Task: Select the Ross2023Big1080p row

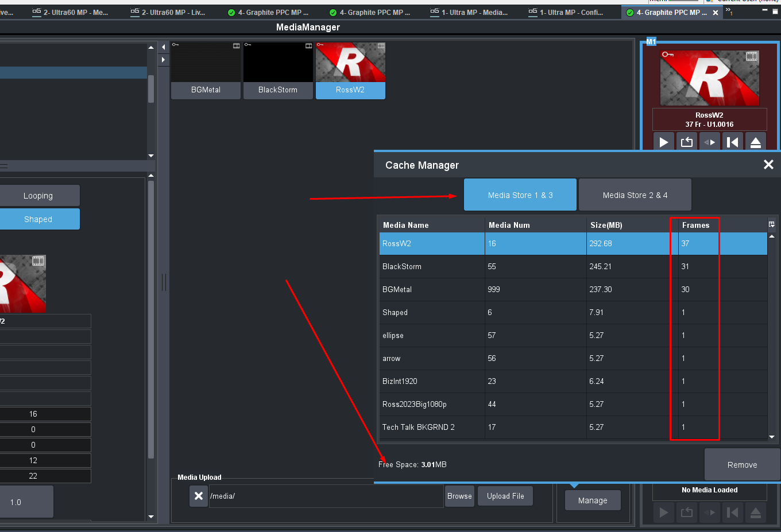Action: pyautogui.click(x=573, y=404)
